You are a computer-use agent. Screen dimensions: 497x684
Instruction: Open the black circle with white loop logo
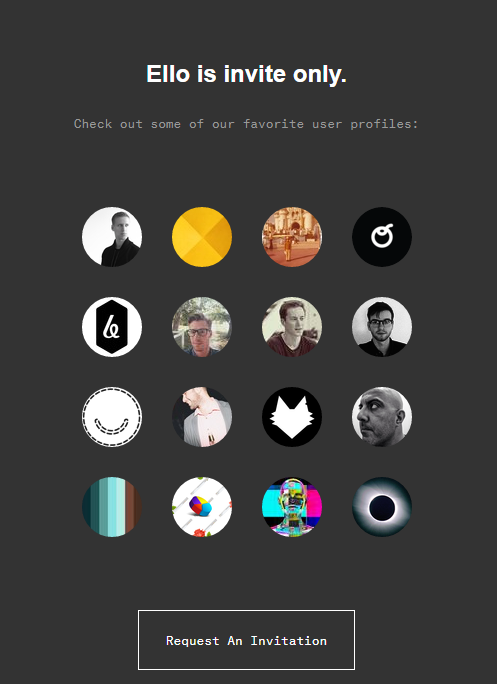point(382,237)
